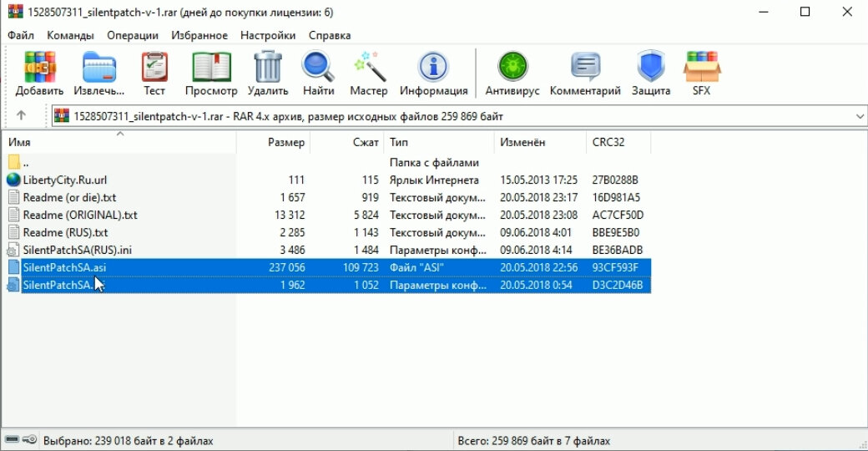Open the Найти magnifier search tool
868x451 pixels.
coord(318,67)
